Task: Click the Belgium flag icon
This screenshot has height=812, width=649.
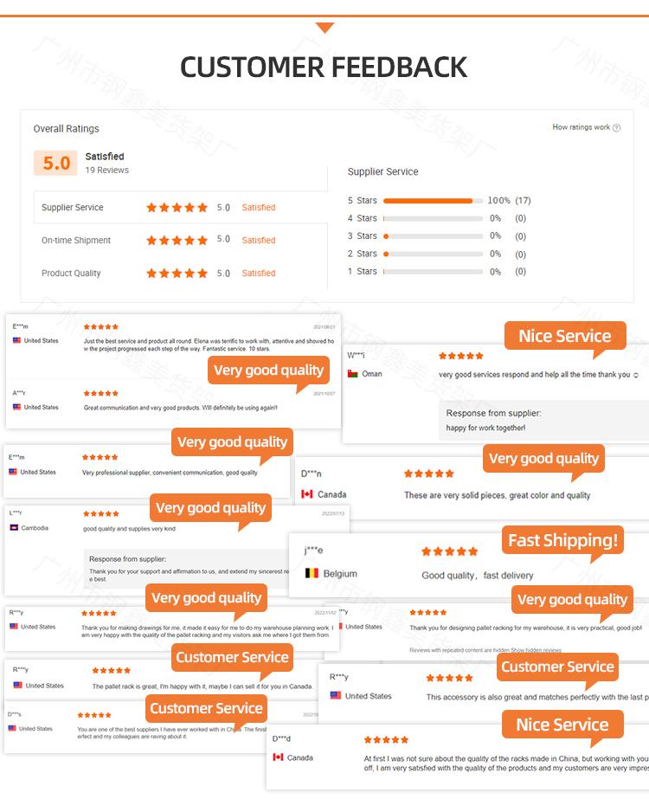Action: pyautogui.click(x=312, y=573)
